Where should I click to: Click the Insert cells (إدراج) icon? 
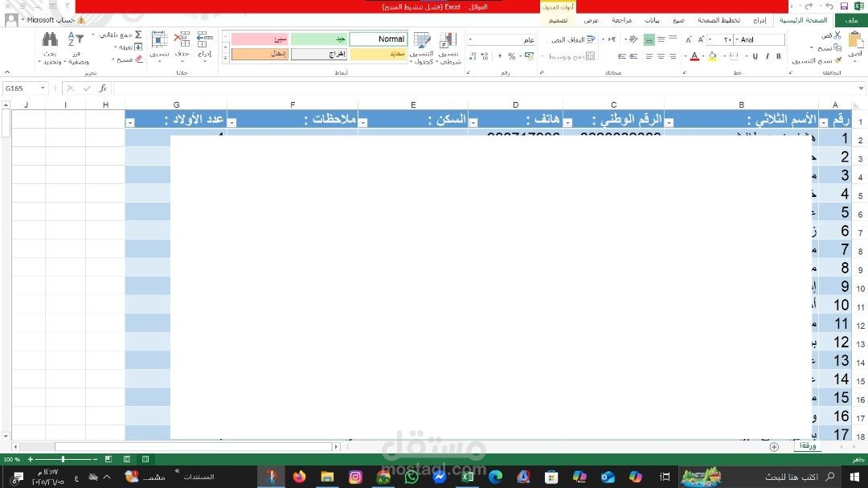point(205,39)
